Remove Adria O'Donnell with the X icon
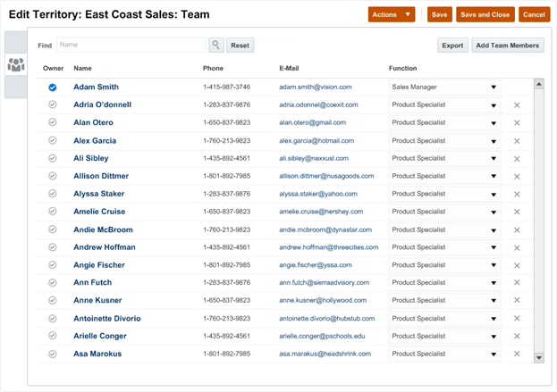557x392 pixels. [x=517, y=105]
